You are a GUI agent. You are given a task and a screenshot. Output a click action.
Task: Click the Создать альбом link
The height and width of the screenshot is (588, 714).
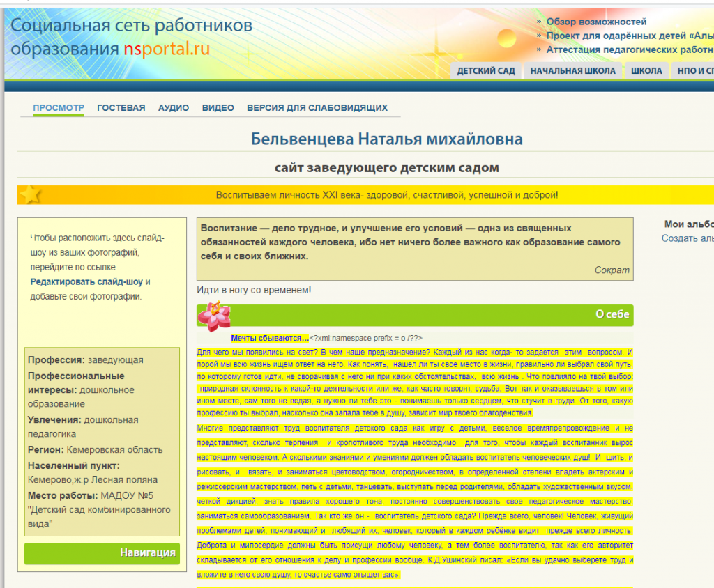pos(688,238)
